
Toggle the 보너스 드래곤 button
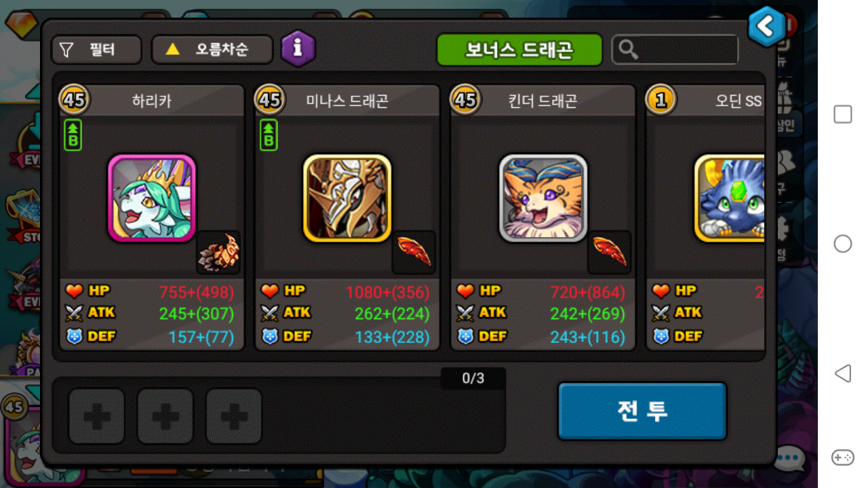(519, 49)
